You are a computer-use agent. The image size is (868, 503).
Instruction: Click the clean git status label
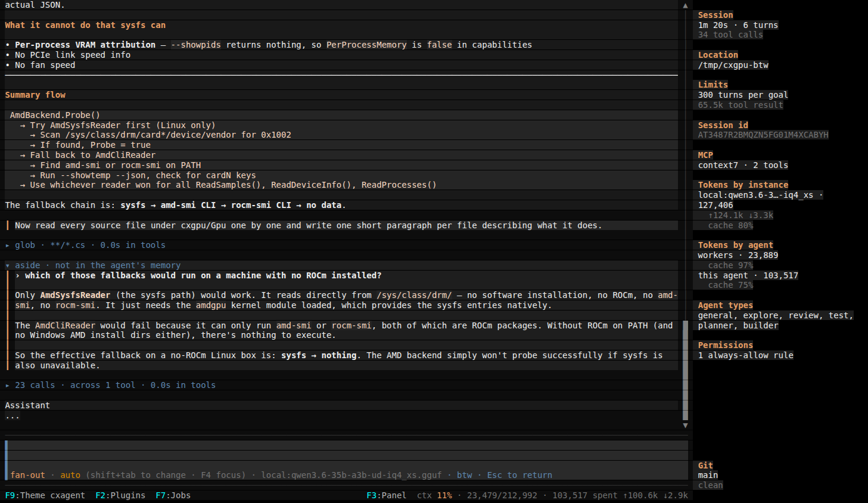pos(710,485)
